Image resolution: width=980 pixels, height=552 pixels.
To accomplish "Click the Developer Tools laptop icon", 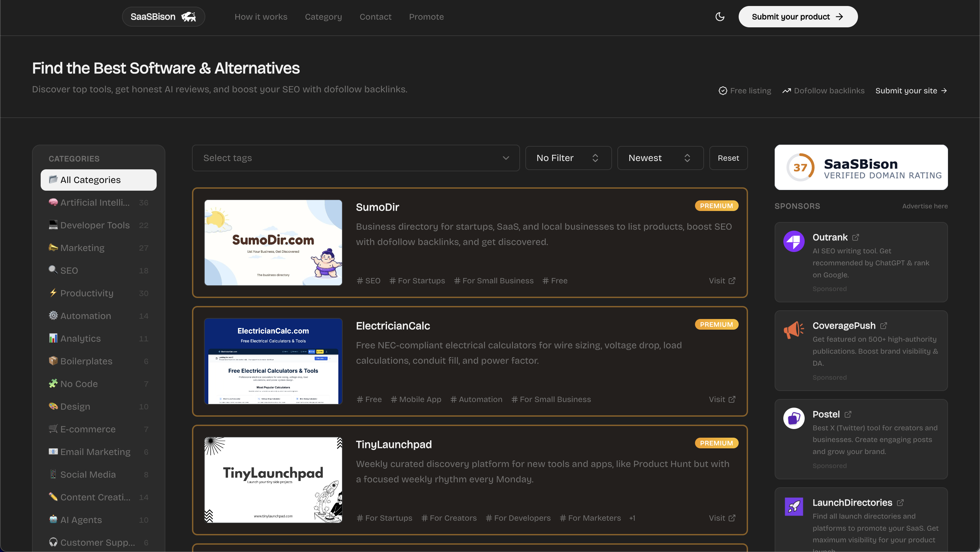I will [x=53, y=225].
